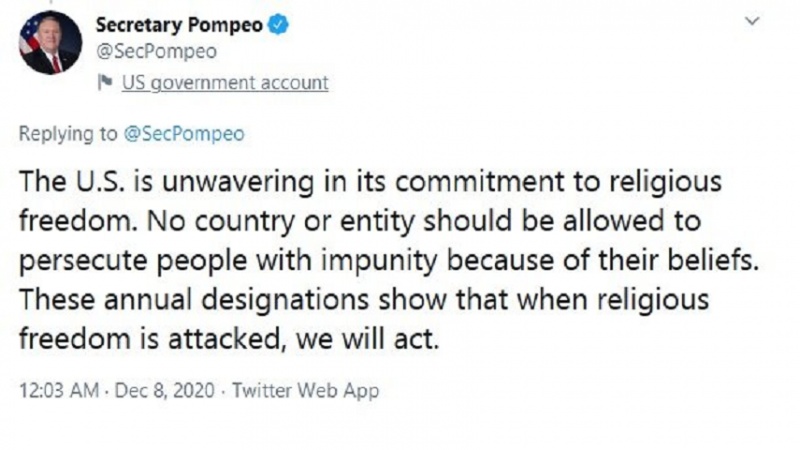This screenshot has width=800, height=450.
Task: Open the Secretary Pompeo display name
Action: point(179,24)
